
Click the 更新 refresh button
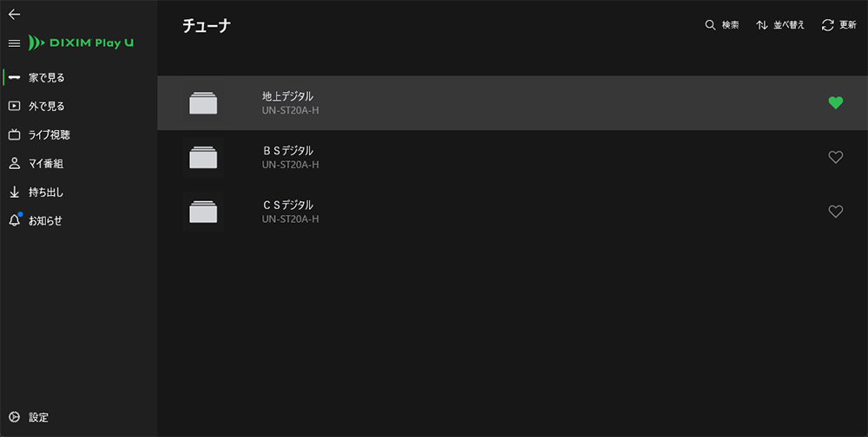coord(839,25)
